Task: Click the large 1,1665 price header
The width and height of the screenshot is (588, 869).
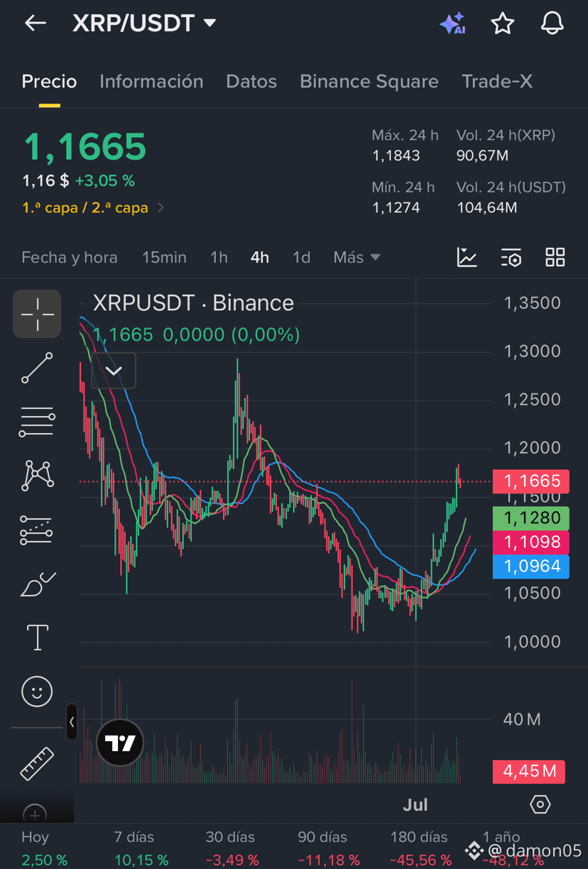Action: 85,147
